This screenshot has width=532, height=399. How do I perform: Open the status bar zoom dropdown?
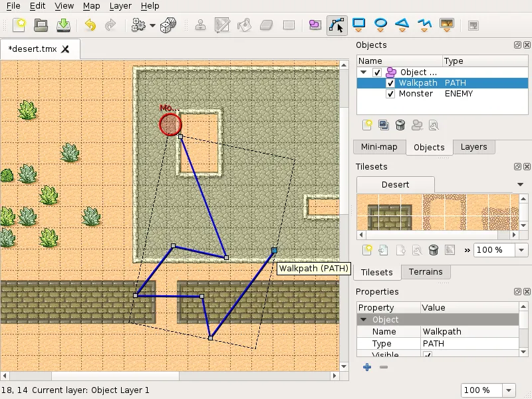point(509,390)
